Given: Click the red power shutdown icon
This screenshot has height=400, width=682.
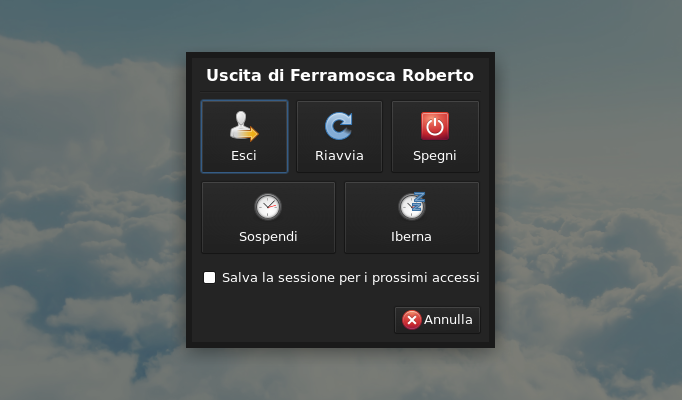Looking at the screenshot, I should coord(435,126).
